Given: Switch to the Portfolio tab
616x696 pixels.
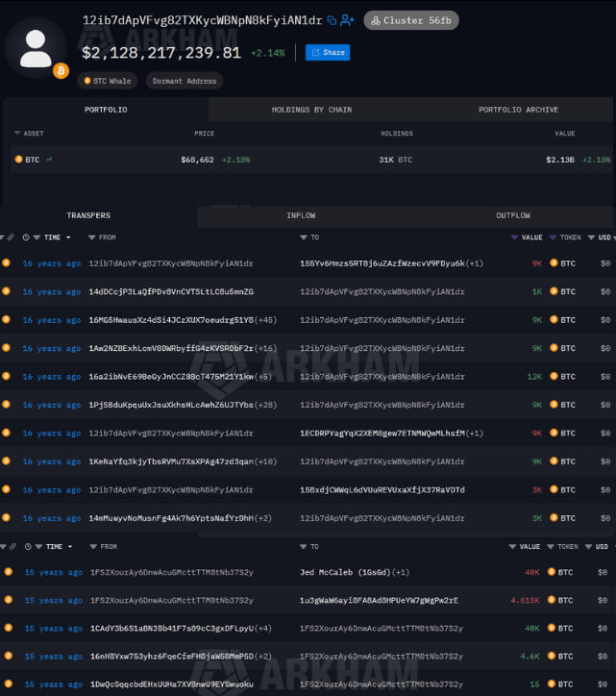Looking at the screenshot, I should [106, 110].
